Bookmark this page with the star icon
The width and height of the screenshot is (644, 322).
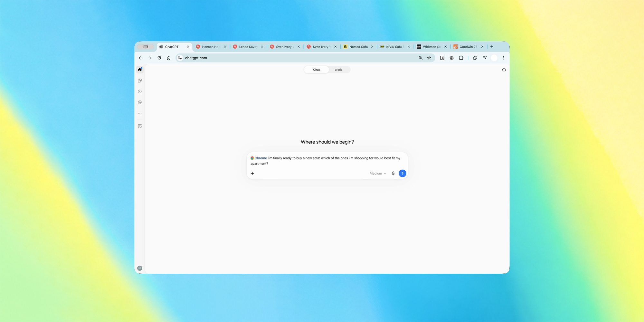coord(429,58)
